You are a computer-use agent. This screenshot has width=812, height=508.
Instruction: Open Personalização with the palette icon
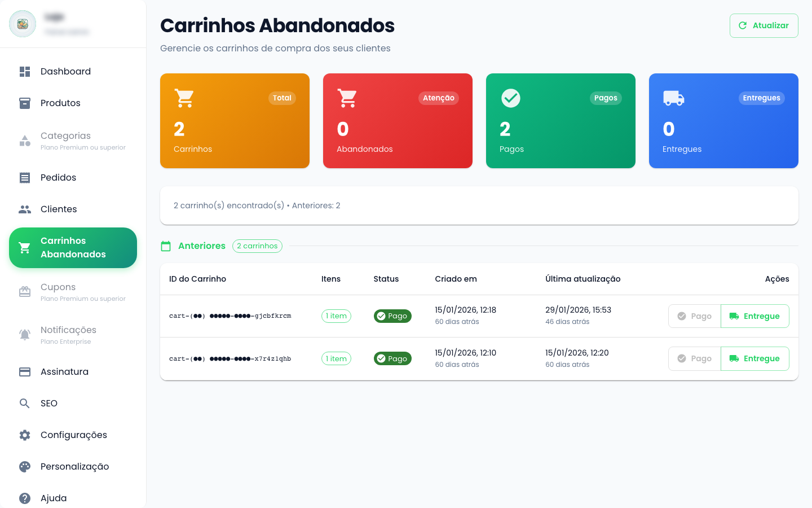(x=25, y=466)
